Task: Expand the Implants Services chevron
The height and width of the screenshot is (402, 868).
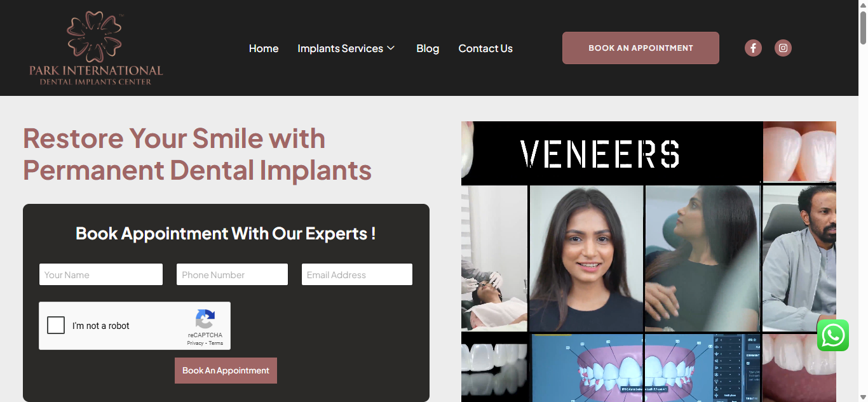Action: 391,48
